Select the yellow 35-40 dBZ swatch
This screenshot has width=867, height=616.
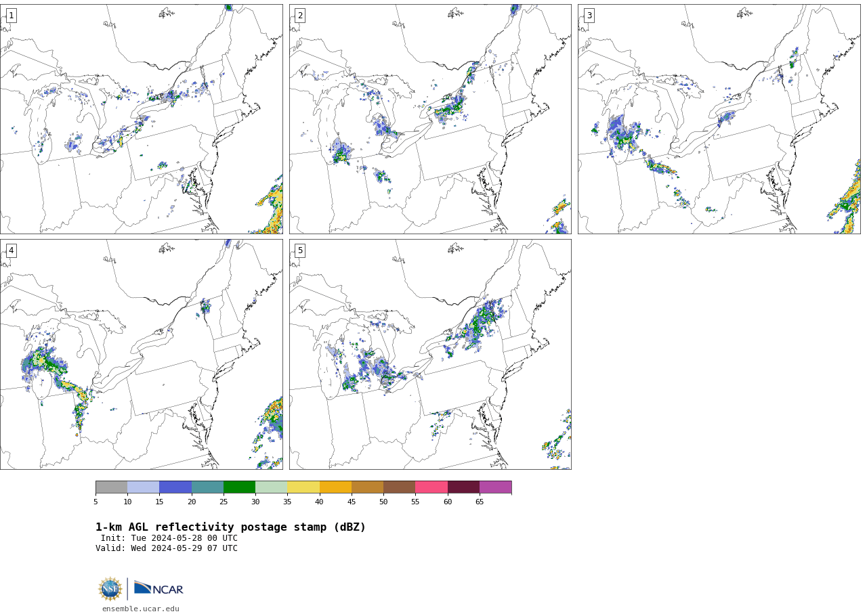pyautogui.click(x=303, y=487)
